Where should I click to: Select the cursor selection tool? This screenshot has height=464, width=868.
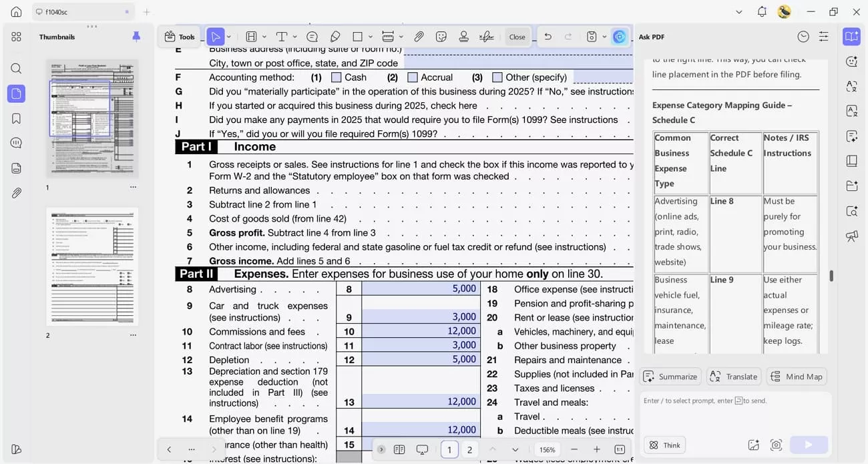[215, 37]
